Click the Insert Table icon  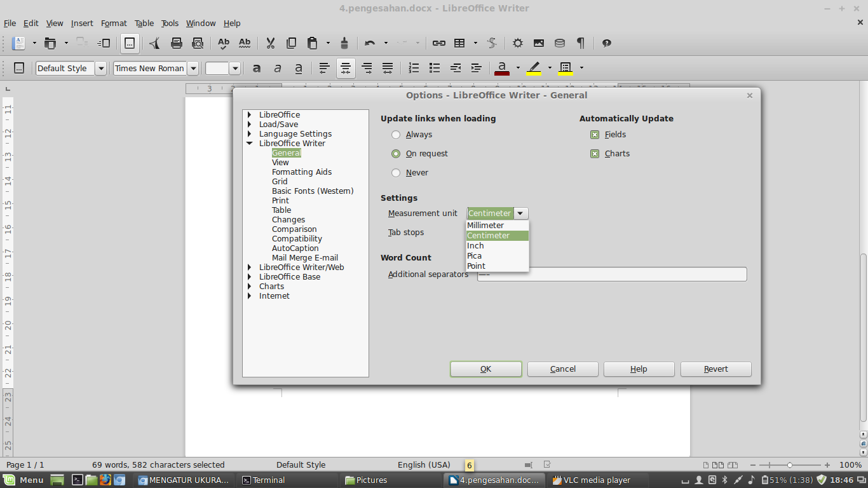pyautogui.click(x=459, y=43)
